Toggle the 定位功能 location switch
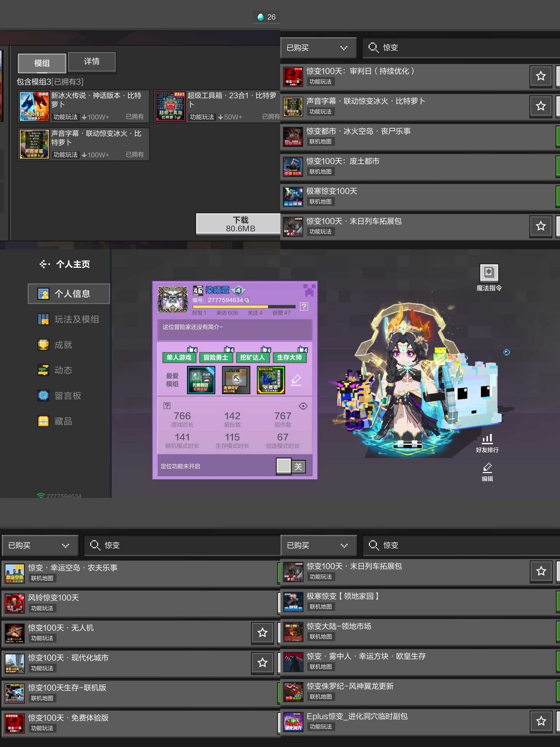The height and width of the screenshot is (747, 560). (x=290, y=466)
